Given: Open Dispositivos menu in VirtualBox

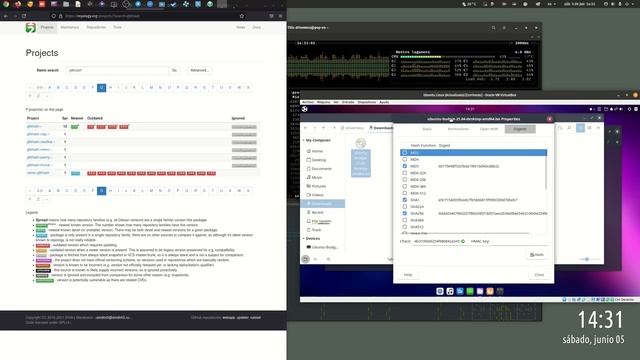Looking at the screenshot, I should pos(367,102).
